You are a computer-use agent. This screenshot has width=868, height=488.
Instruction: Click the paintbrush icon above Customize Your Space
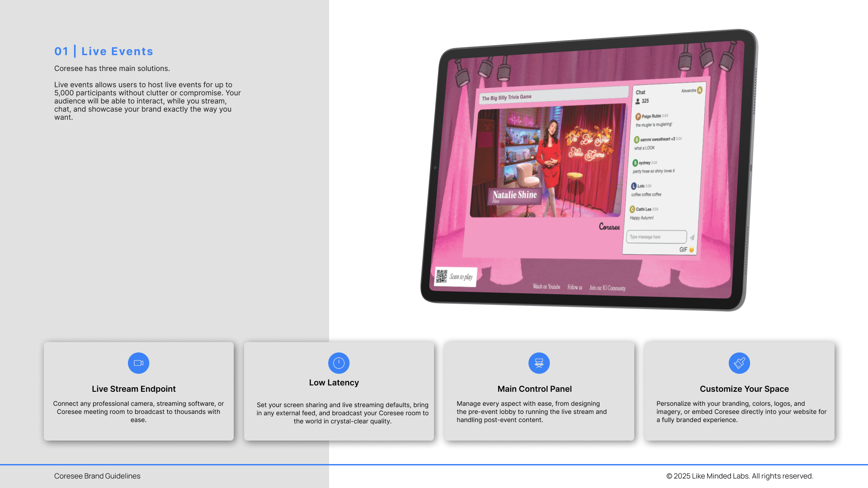click(x=739, y=363)
